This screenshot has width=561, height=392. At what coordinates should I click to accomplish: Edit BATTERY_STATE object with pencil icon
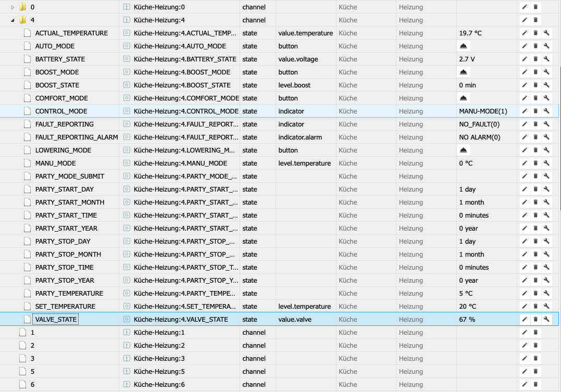click(x=525, y=59)
